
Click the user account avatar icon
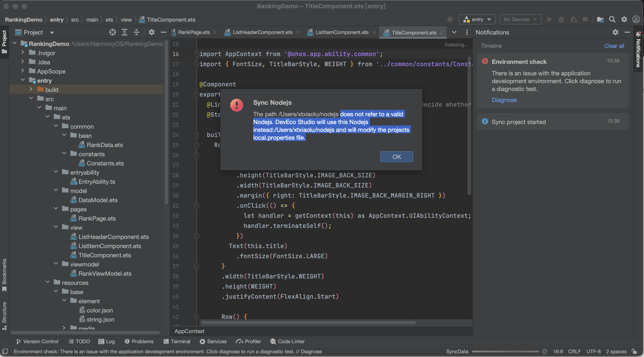[636, 20]
